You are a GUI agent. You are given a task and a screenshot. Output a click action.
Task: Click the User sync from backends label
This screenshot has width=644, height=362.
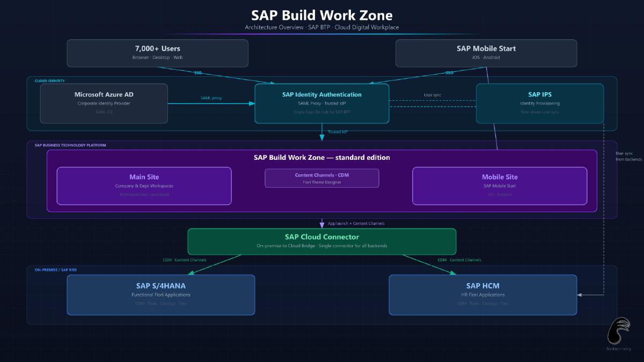pos(629,156)
